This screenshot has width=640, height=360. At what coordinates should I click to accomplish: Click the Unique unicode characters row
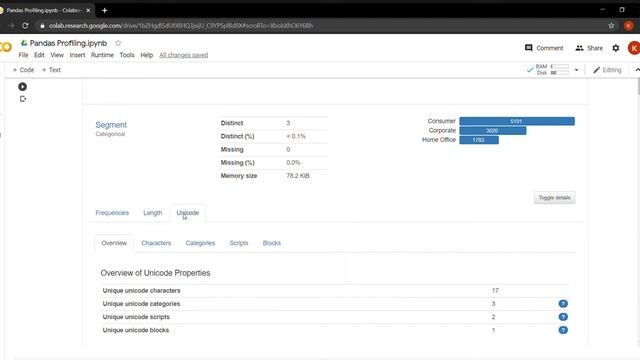(335, 291)
